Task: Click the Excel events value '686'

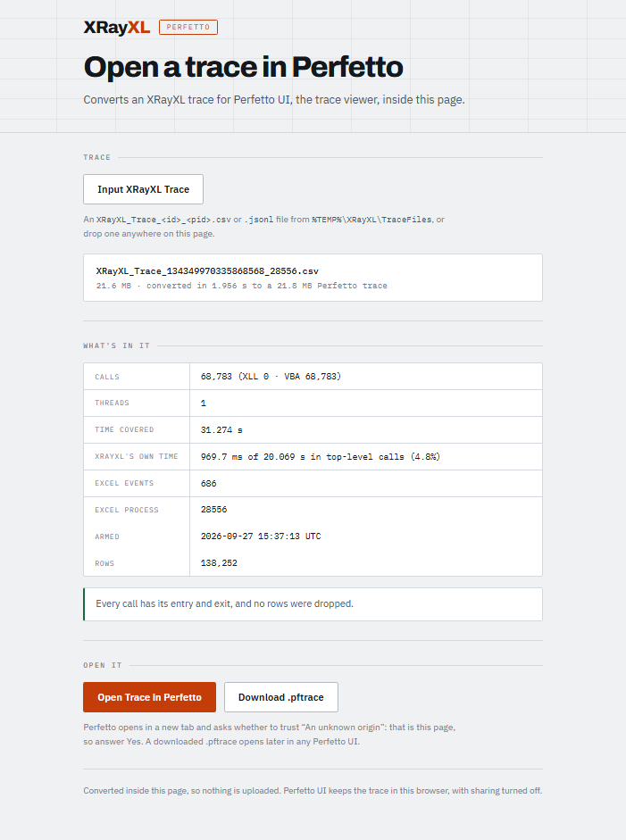Action: [208, 483]
